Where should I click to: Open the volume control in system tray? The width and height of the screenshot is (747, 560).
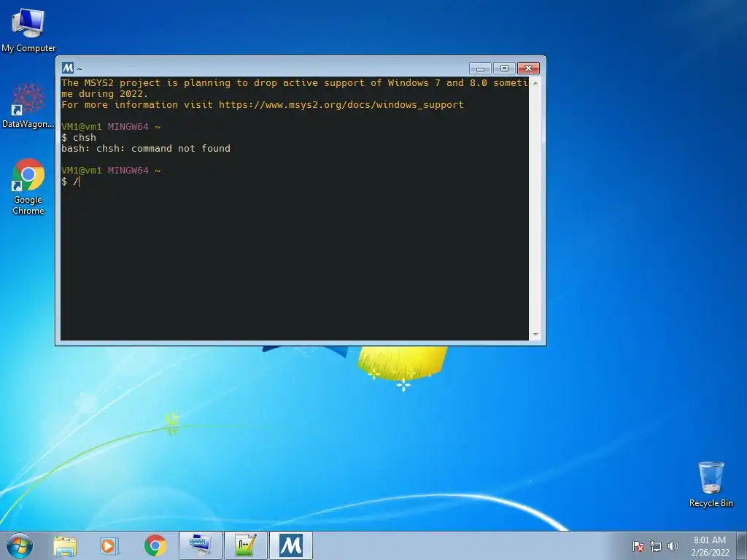[x=673, y=546]
